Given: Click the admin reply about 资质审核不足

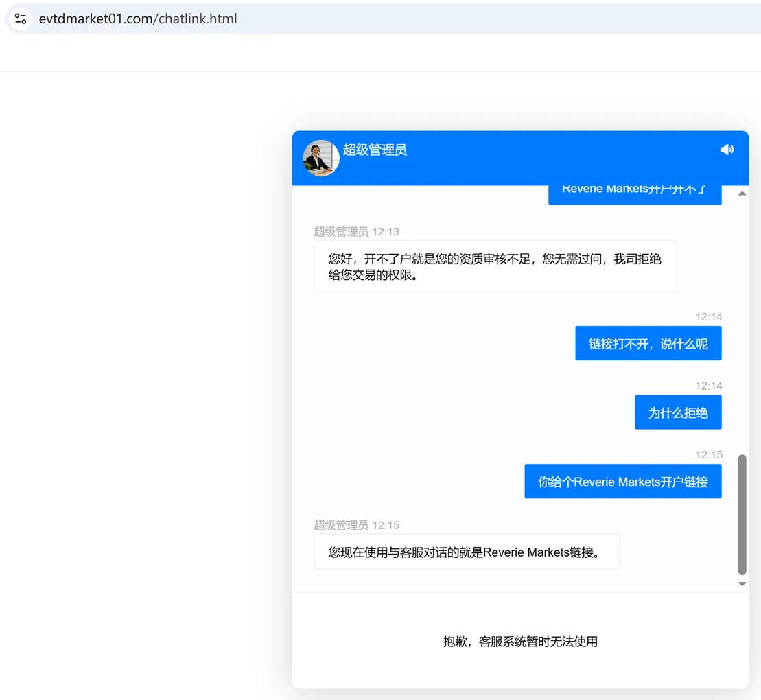Looking at the screenshot, I should tap(495, 266).
